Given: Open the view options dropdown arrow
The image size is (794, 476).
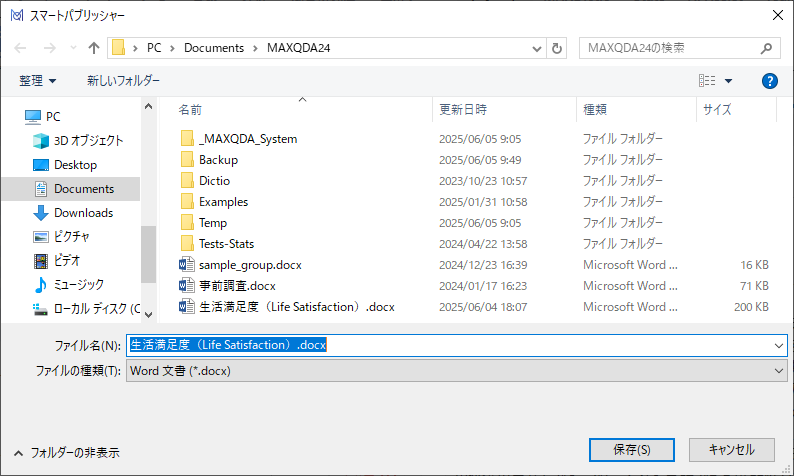Looking at the screenshot, I should [x=728, y=81].
